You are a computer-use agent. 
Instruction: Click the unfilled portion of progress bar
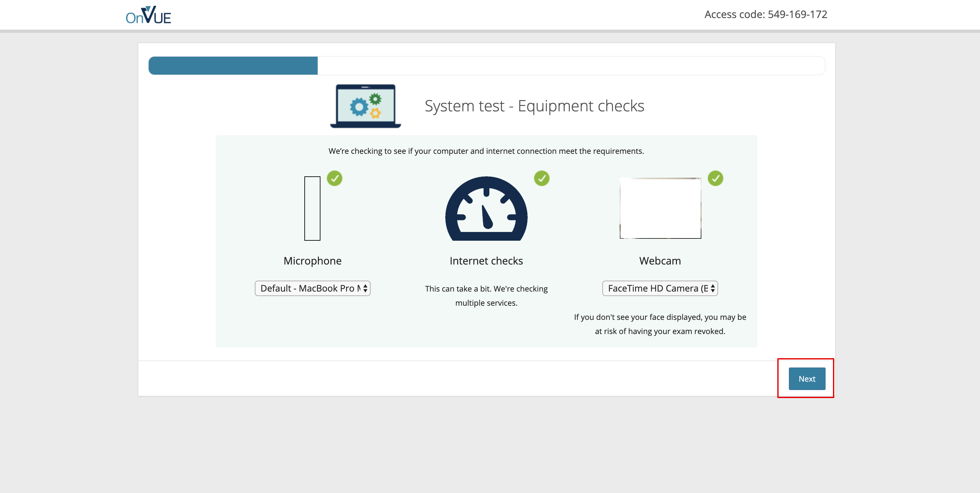pos(571,66)
